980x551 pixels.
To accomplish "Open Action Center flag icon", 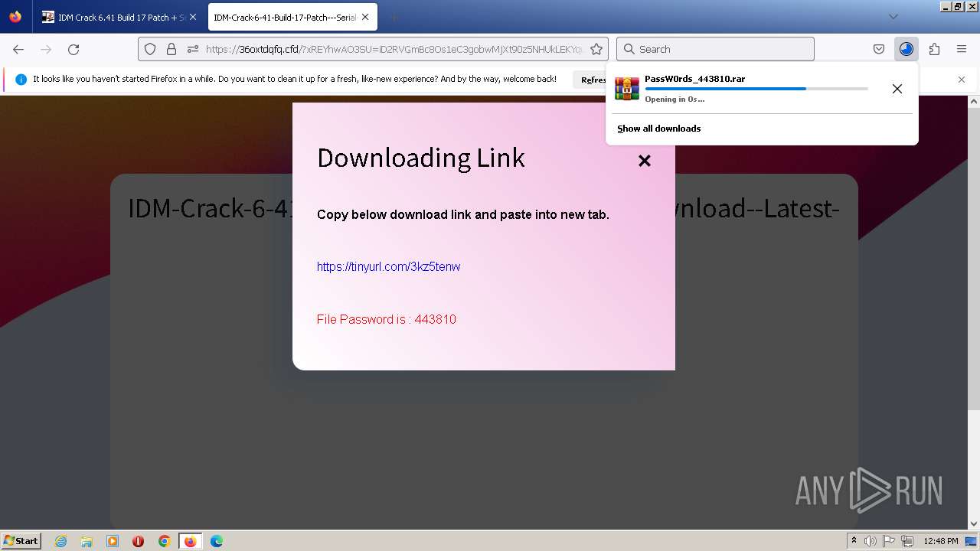I will 890,541.
